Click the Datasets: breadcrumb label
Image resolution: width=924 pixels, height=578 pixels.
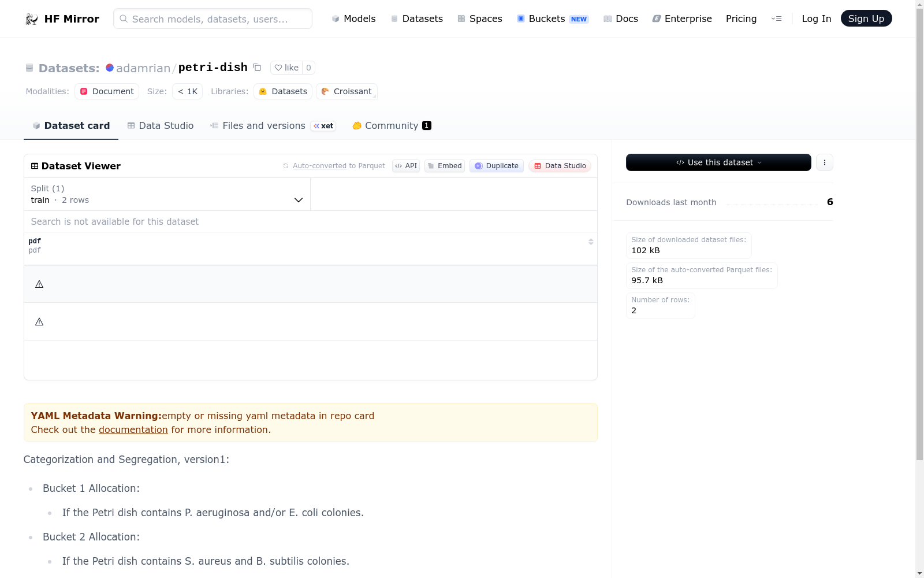click(x=69, y=68)
